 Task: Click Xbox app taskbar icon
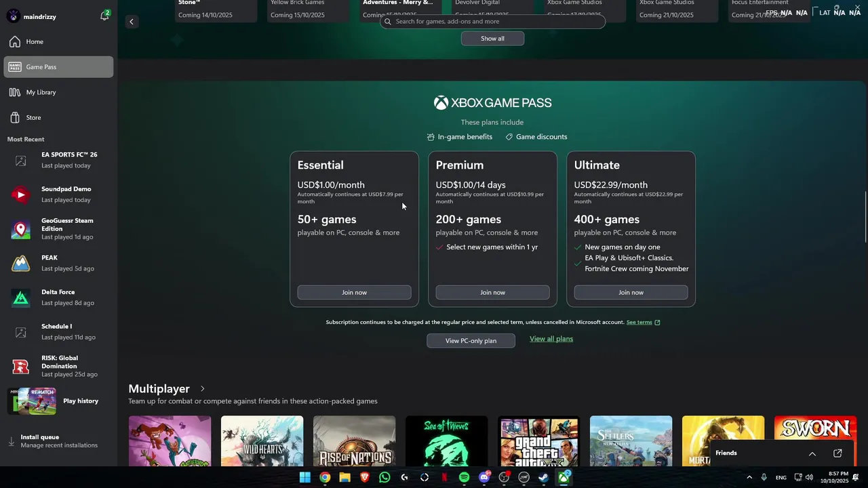(x=564, y=477)
